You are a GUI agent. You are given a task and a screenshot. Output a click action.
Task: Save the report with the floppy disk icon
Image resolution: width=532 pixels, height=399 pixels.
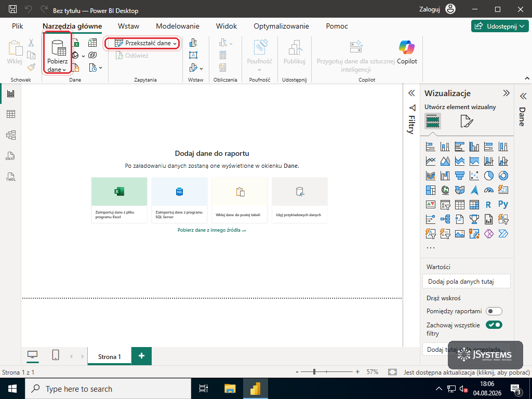[12, 9]
